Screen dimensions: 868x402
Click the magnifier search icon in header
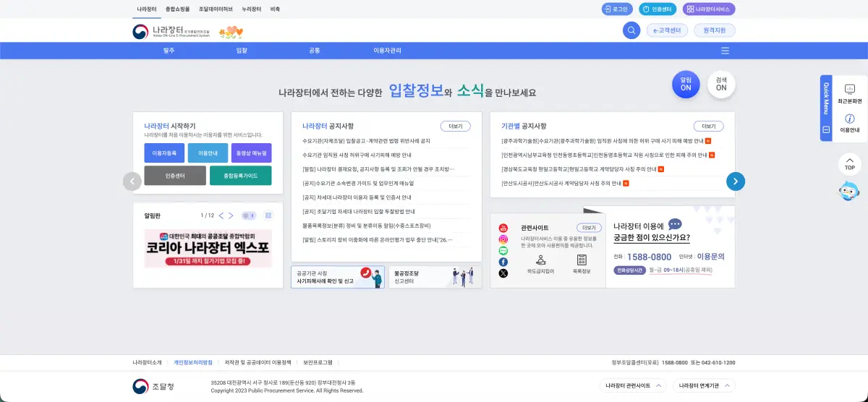tap(631, 30)
